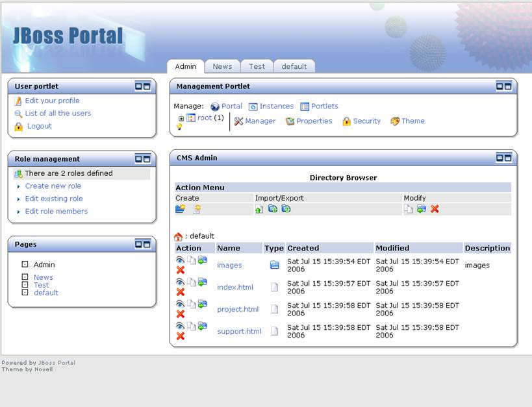Click the folder type icon in images row
This screenshot has height=407, width=532.
tap(275, 265)
